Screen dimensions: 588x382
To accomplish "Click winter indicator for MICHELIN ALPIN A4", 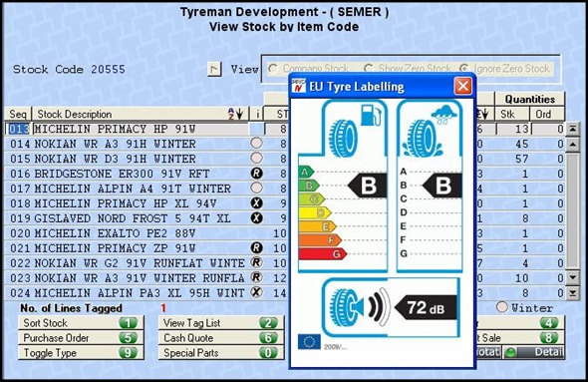I will (256, 188).
